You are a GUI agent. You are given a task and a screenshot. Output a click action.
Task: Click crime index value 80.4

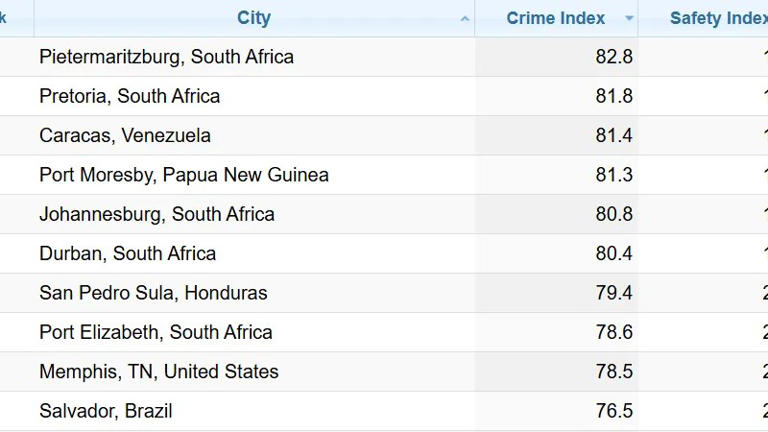pos(614,253)
